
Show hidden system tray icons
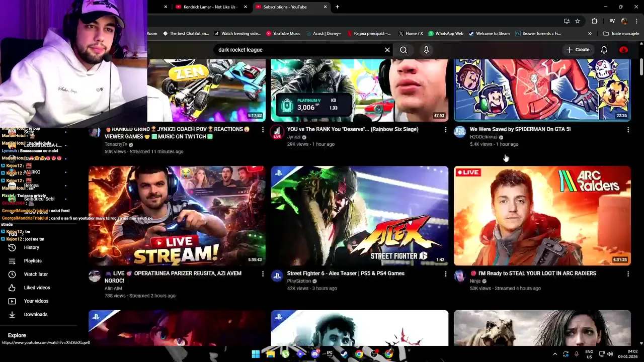tap(555, 354)
